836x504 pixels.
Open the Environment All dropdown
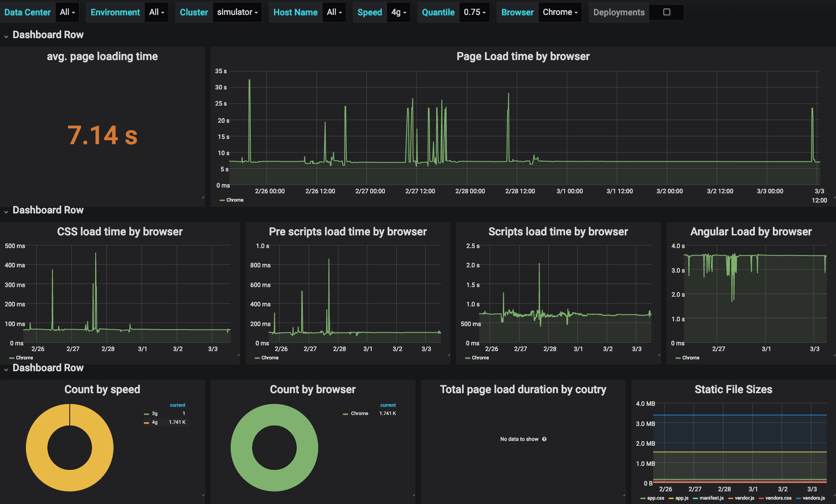157,12
